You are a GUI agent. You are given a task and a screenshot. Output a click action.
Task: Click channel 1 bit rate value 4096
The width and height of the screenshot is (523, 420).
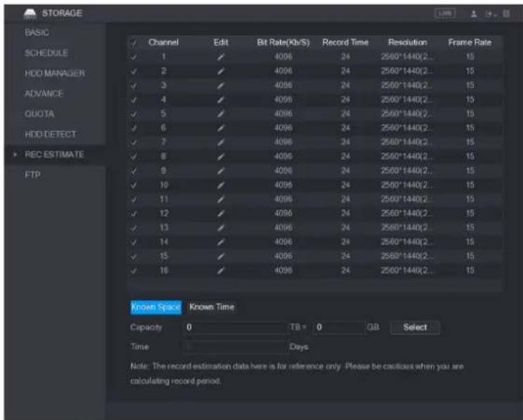pyautogui.click(x=283, y=57)
